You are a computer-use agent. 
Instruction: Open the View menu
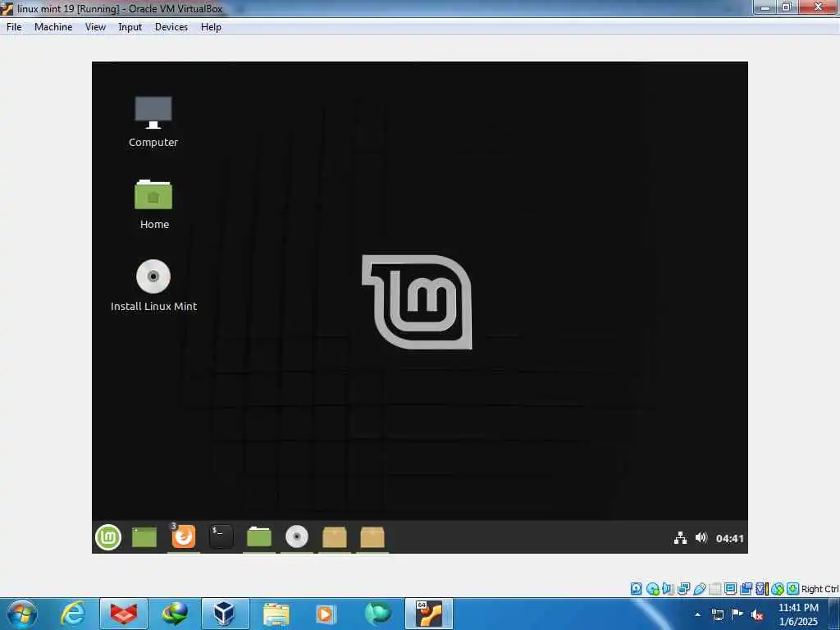pos(95,27)
